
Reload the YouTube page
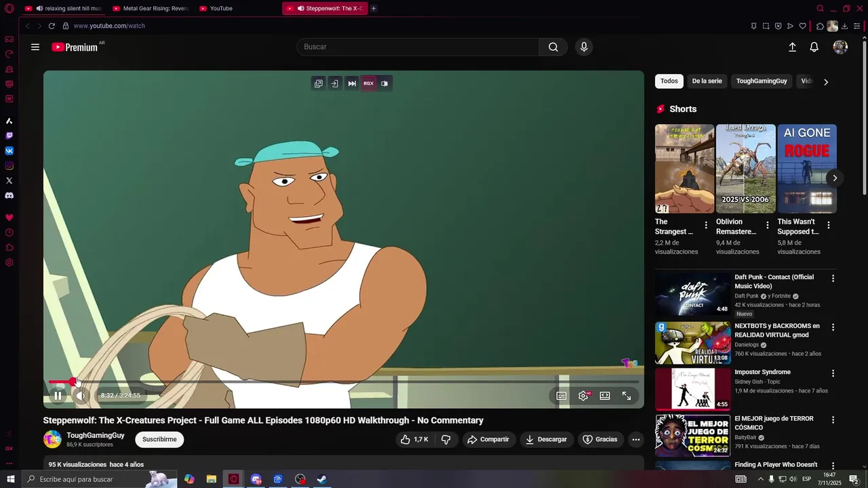[x=52, y=26]
